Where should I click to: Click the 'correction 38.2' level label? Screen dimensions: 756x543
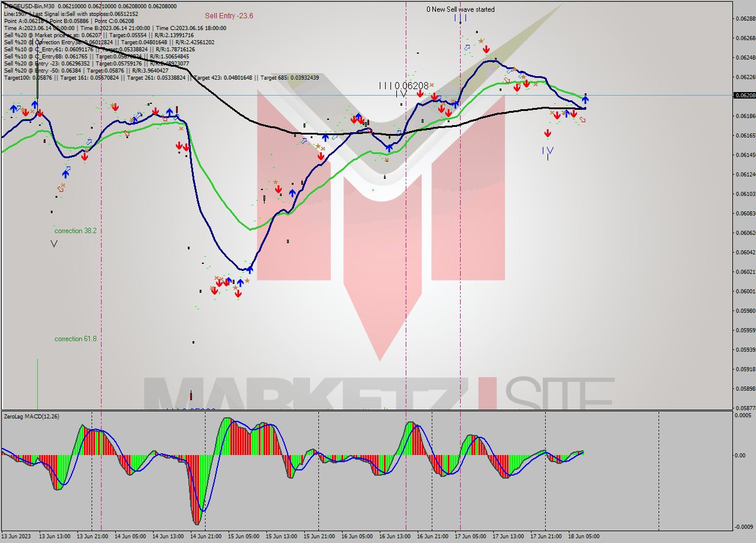pos(76,231)
